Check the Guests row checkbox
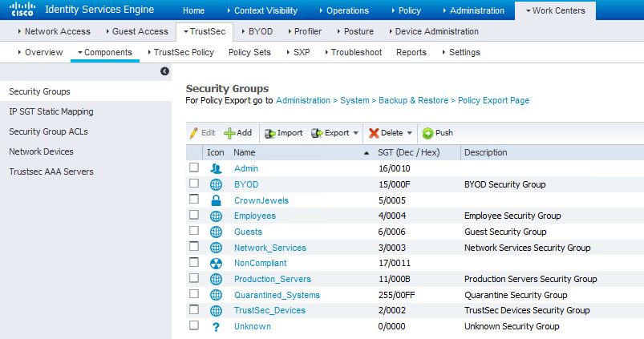Image resolution: width=644 pixels, height=339 pixels. coord(194,230)
